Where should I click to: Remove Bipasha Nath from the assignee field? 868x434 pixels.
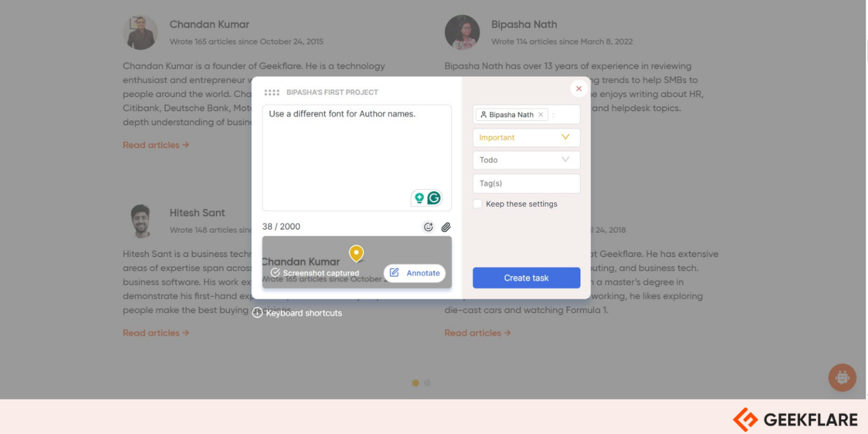541,114
